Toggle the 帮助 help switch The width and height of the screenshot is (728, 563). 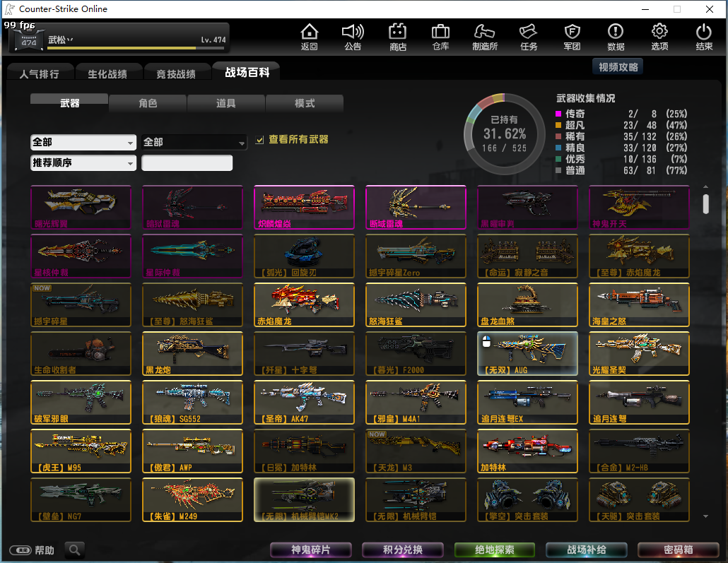pos(20,550)
